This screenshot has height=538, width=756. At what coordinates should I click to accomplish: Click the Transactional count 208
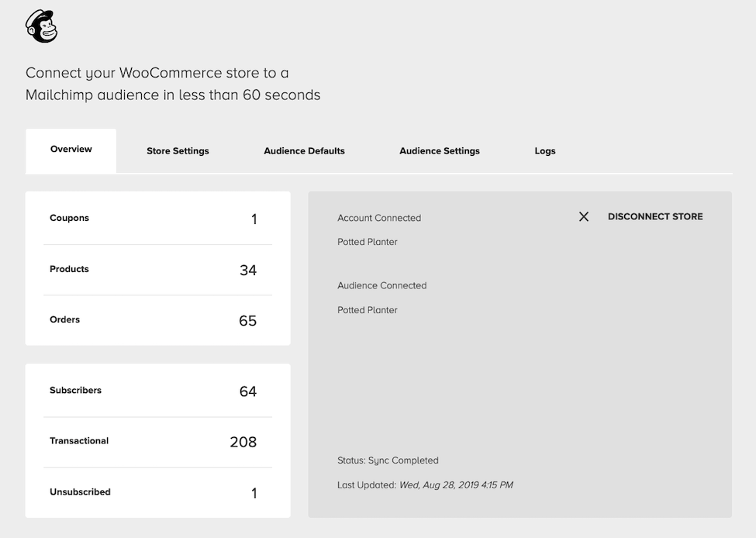(243, 442)
